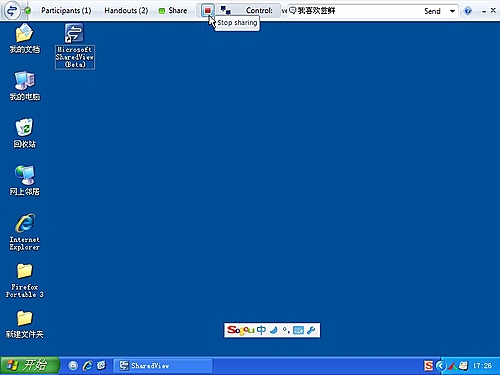Select the Firefox Portable 3 folder

(x=25, y=281)
